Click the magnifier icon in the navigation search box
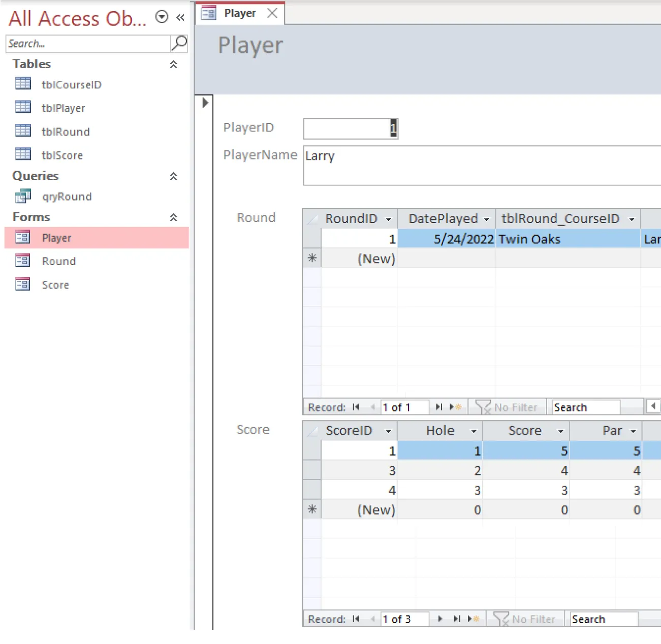 (x=179, y=43)
